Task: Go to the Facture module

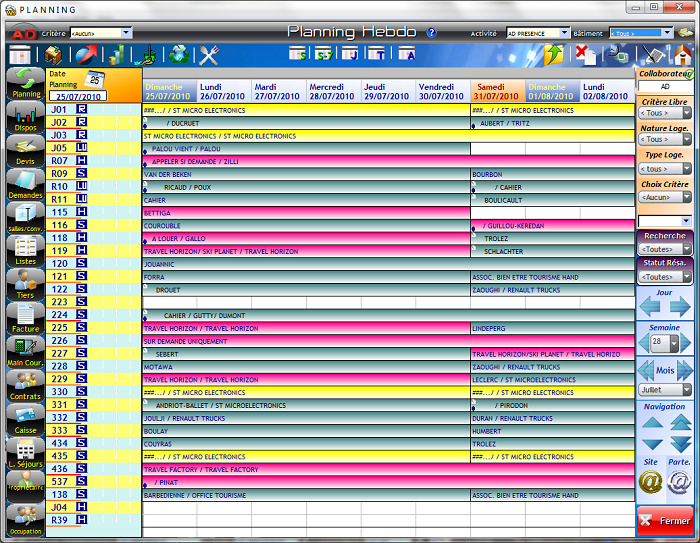Action: point(25,316)
